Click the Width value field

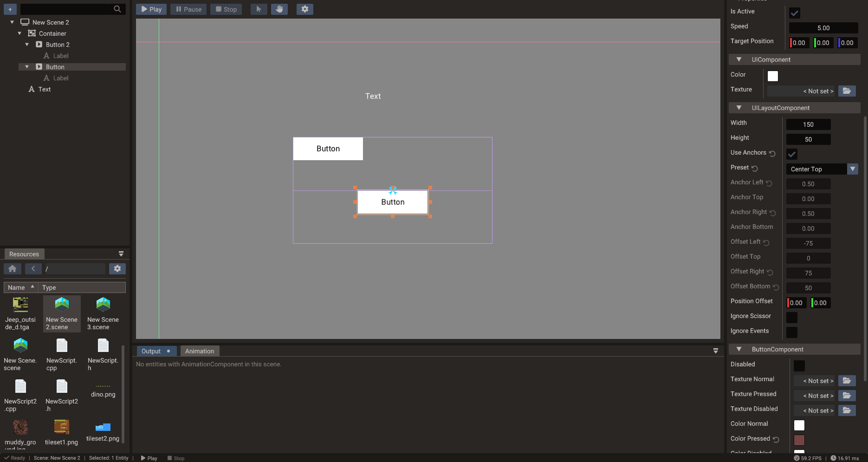click(808, 124)
